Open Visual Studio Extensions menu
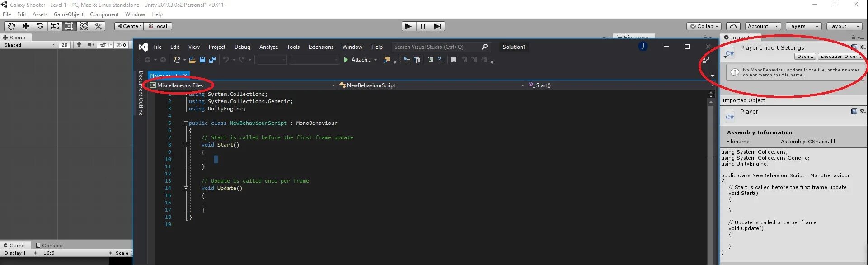This screenshot has height=265, width=868. pos(321,47)
